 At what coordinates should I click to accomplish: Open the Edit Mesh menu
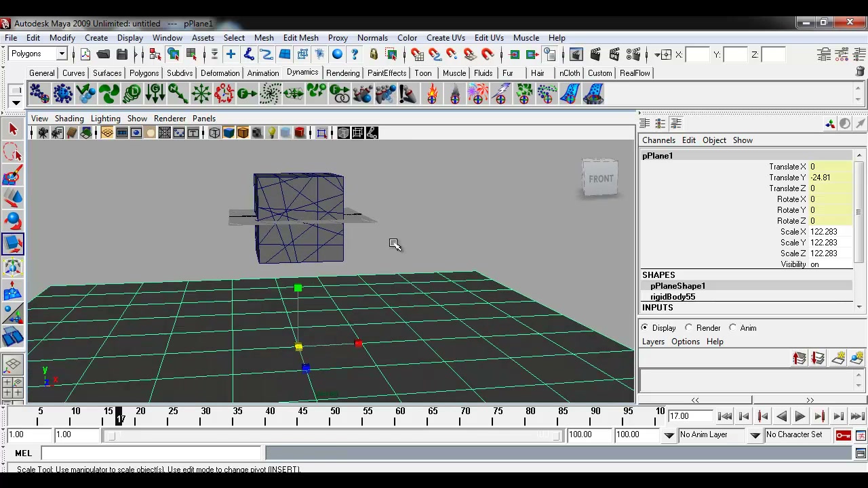coord(300,38)
